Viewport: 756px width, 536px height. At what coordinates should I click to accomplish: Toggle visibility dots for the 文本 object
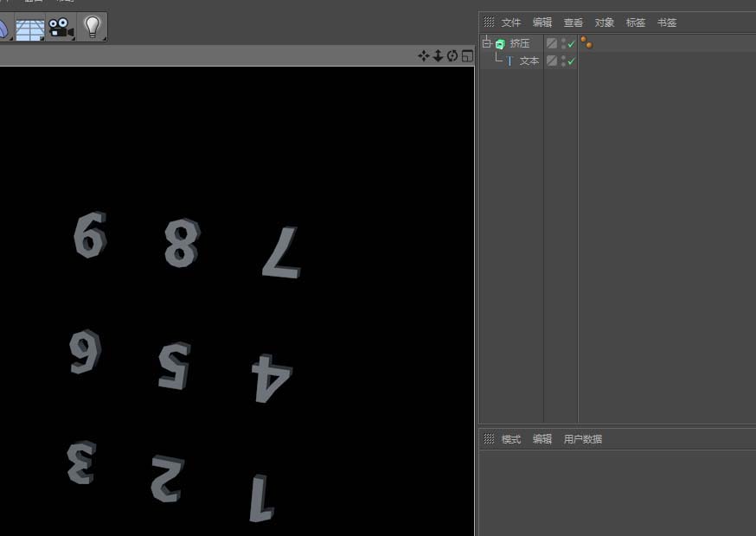tap(564, 61)
